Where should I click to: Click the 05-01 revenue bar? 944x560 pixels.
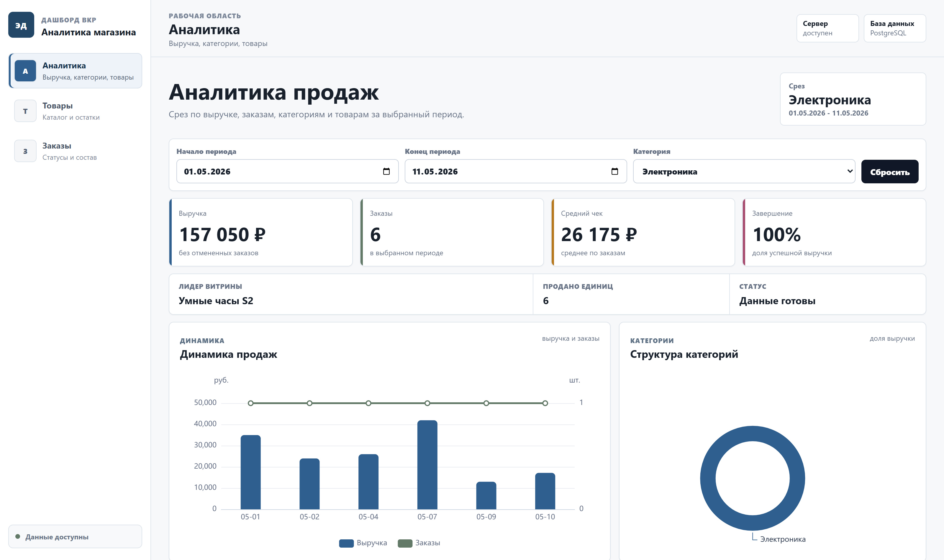[x=251, y=472]
